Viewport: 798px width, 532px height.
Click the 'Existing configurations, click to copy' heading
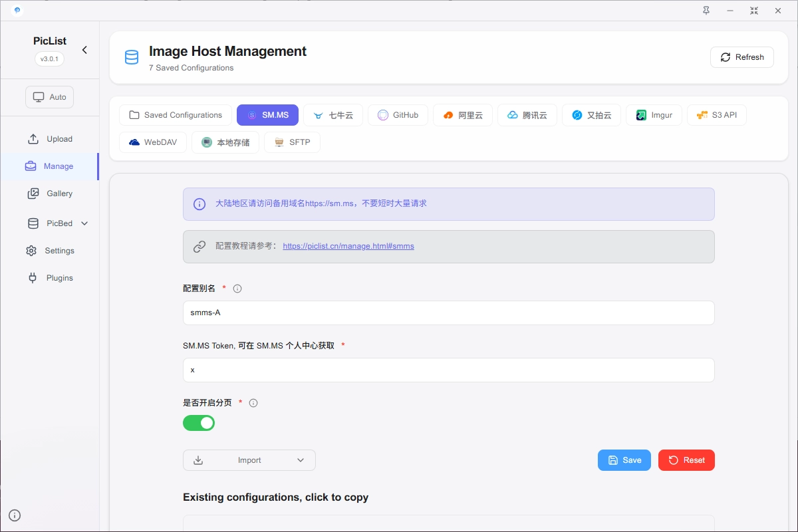point(275,497)
